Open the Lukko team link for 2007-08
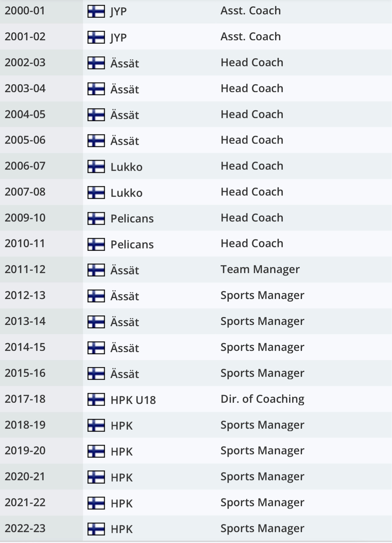 point(126,192)
